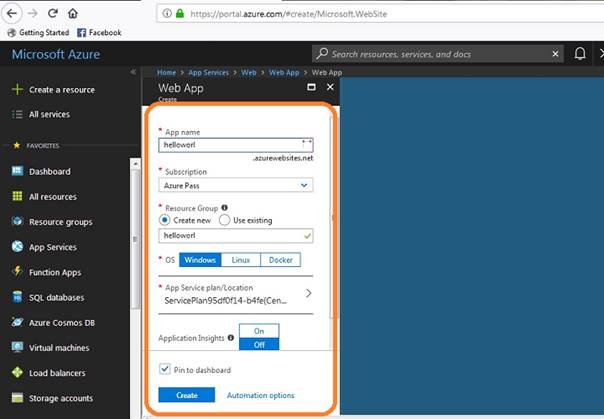Open Resource groups cube icon
The height and width of the screenshot is (419, 604).
tap(17, 221)
